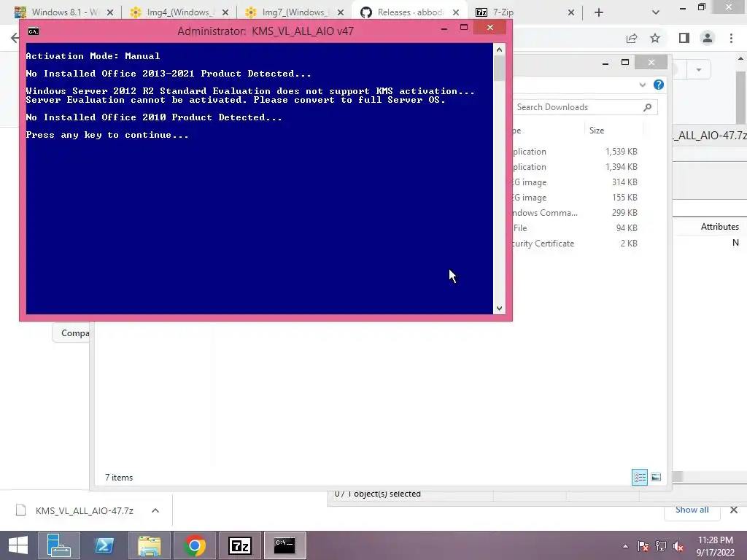This screenshot has height=560, width=747.
Task: Click the Action Center flag tray icon
Action: [643, 546]
